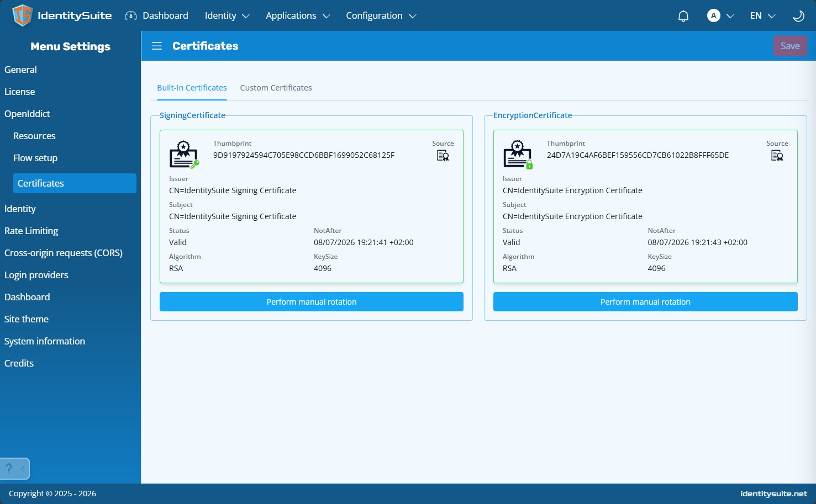Open Rate Limiting settings
Screen dimensions: 816x504
tap(31, 231)
